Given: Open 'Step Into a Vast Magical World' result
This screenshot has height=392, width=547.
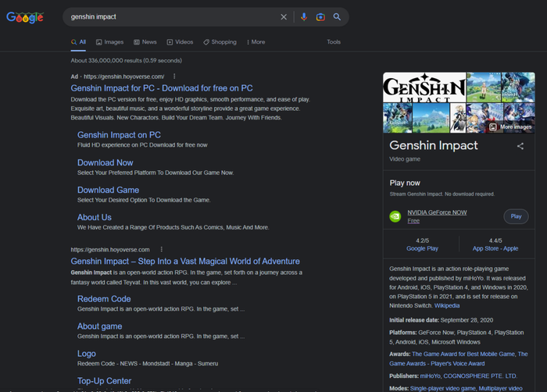Looking at the screenshot, I should (185, 262).
